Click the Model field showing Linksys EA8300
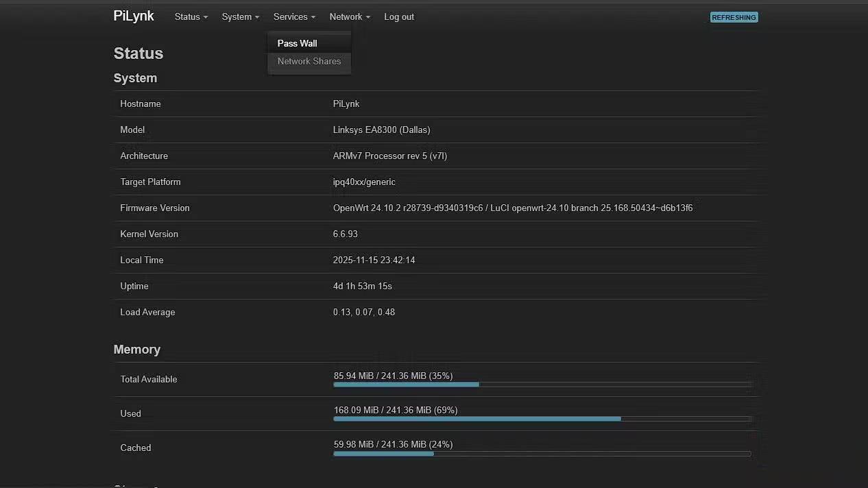 click(x=381, y=130)
